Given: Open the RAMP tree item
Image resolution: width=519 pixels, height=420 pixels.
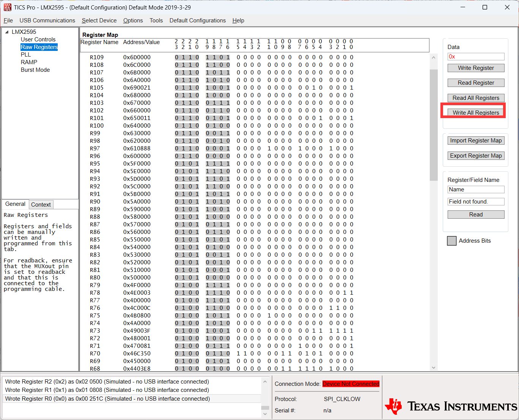Looking at the screenshot, I should [x=29, y=62].
